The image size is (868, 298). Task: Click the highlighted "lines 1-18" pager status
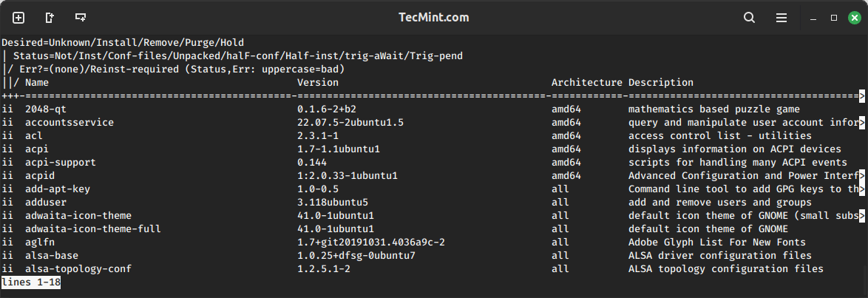click(30, 282)
